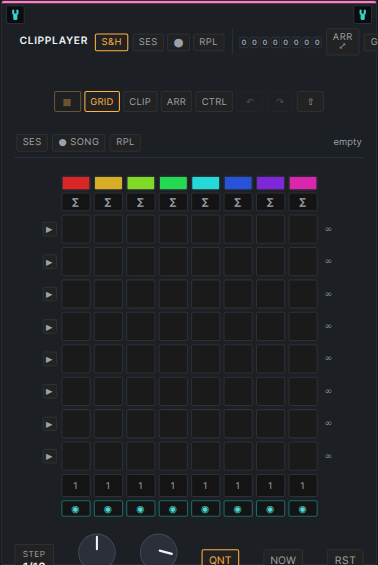378x565 pixels.
Task: Select the magenta track color swatch
Action: (x=303, y=183)
